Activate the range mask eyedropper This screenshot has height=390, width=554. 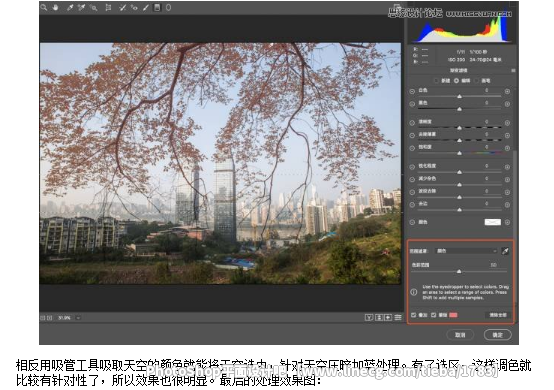pos(505,251)
